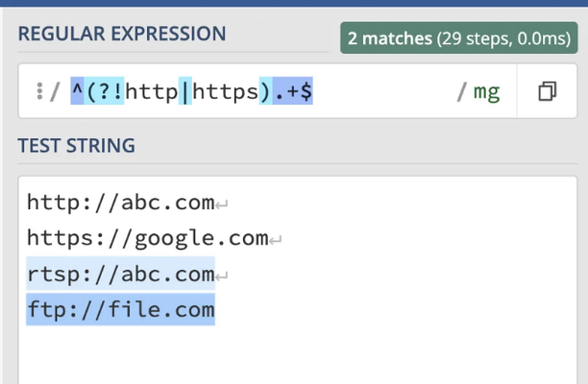Click the $ end anchor token
The height and width of the screenshot is (384, 588).
[x=306, y=90]
